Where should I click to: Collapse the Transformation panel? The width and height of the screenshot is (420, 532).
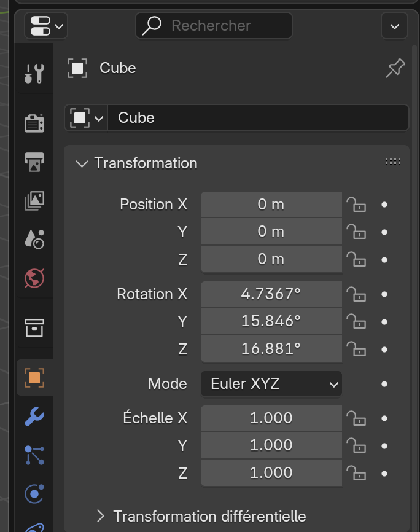(81, 163)
